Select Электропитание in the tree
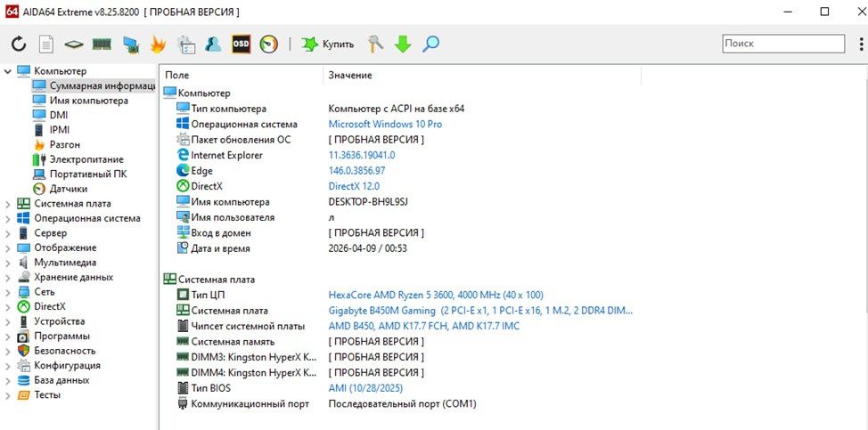The image size is (868, 430). 78,159
